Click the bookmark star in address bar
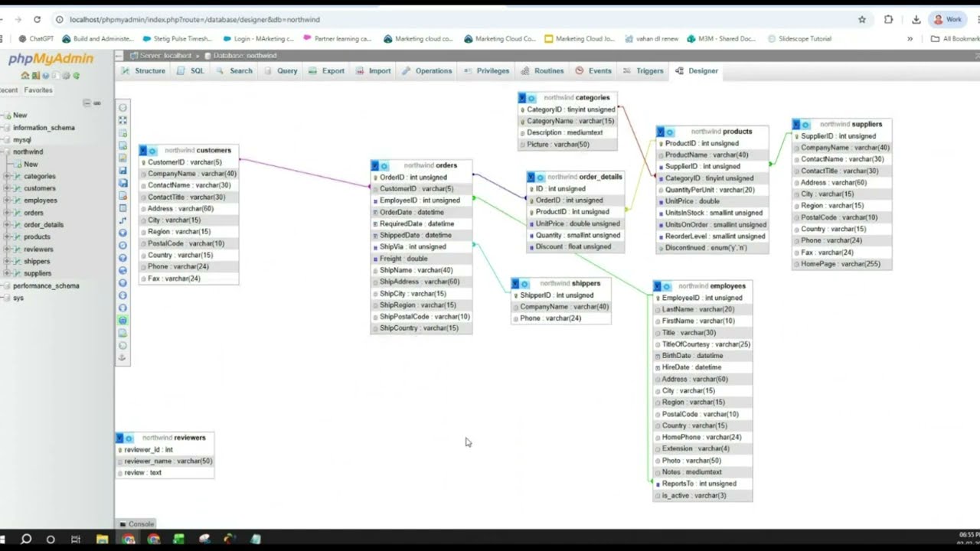This screenshot has width=980, height=551. [x=862, y=19]
